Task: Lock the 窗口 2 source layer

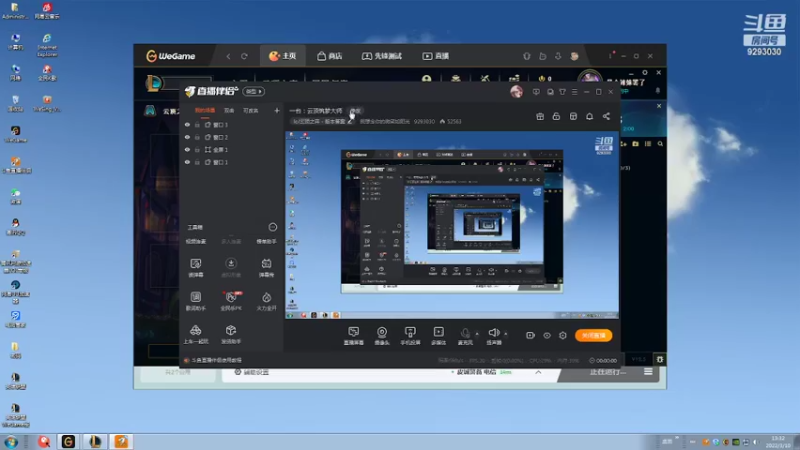Action: click(x=197, y=137)
